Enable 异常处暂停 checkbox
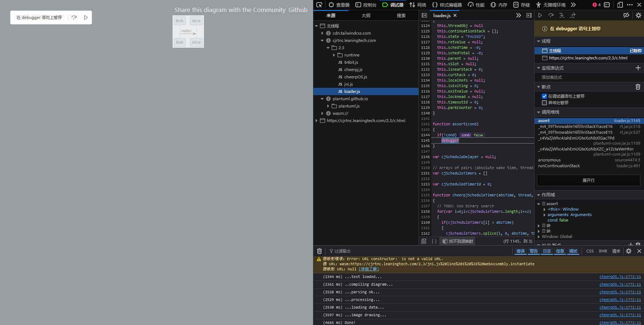Viewport: 644px width, 325px height. tap(544, 103)
